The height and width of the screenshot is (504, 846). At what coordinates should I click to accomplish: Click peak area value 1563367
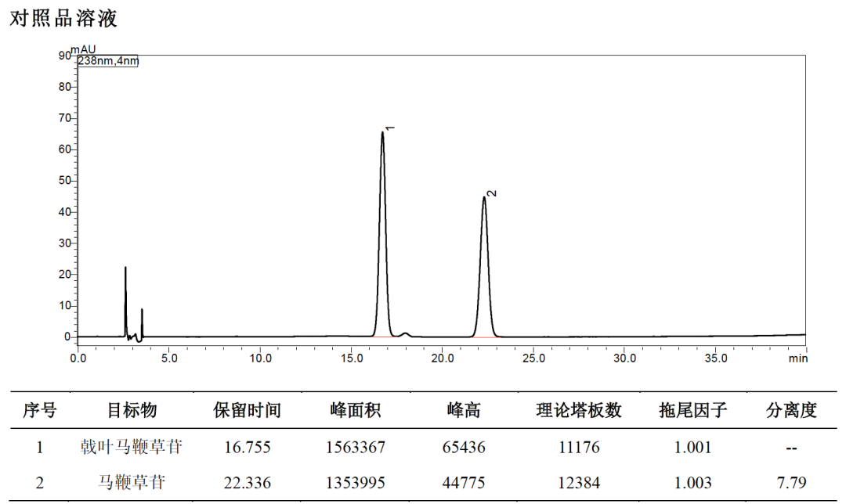tap(356, 448)
